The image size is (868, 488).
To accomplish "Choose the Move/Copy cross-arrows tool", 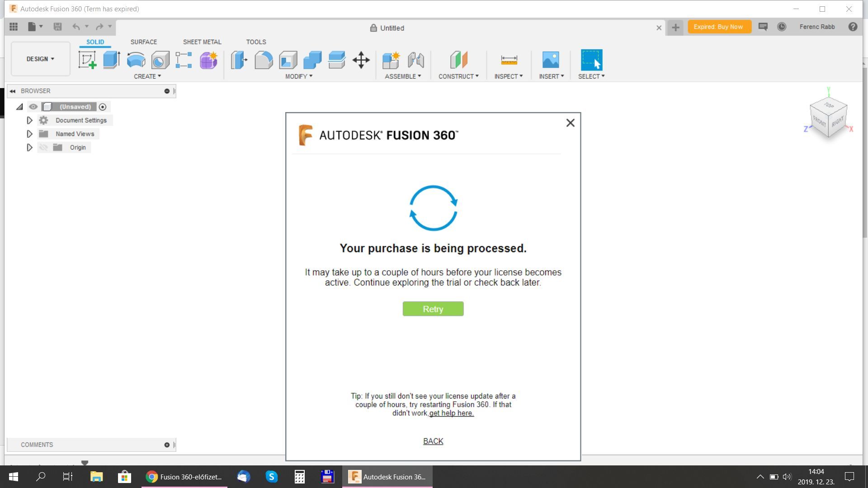I will pyautogui.click(x=361, y=60).
